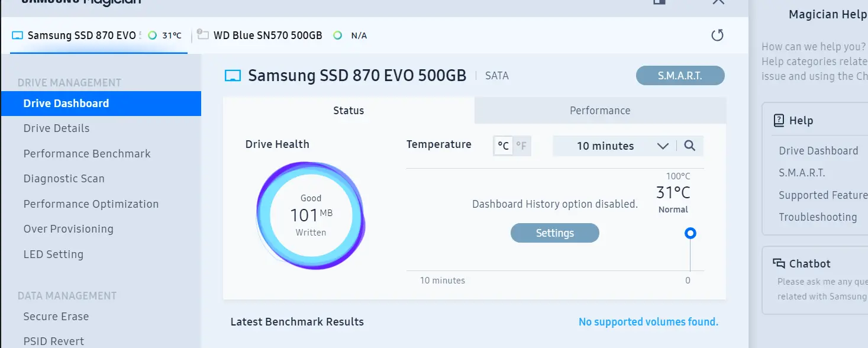Click the DRIVE MANAGEMENT section header
The height and width of the screenshot is (348, 868).
coord(69,83)
